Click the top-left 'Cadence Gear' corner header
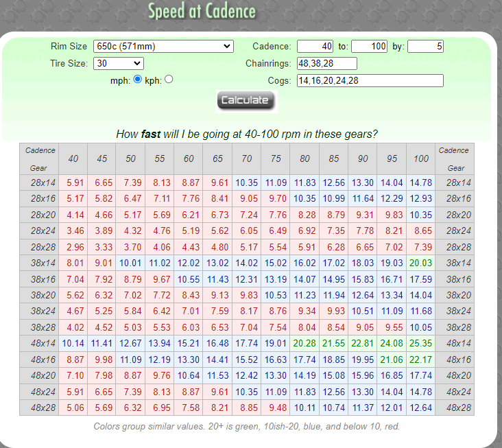The width and height of the screenshot is (502, 448). 39,159
